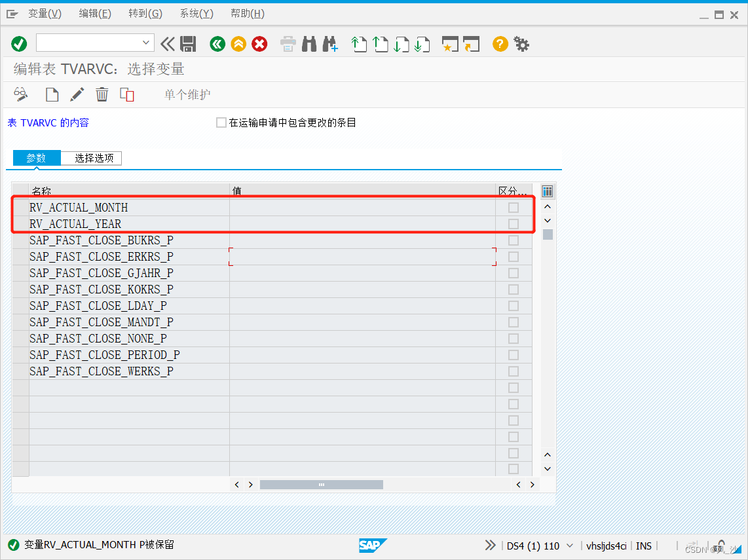
Task: Check 区分 box for RV_ACTUAL_MONTH row
Action: pos(513,207)
